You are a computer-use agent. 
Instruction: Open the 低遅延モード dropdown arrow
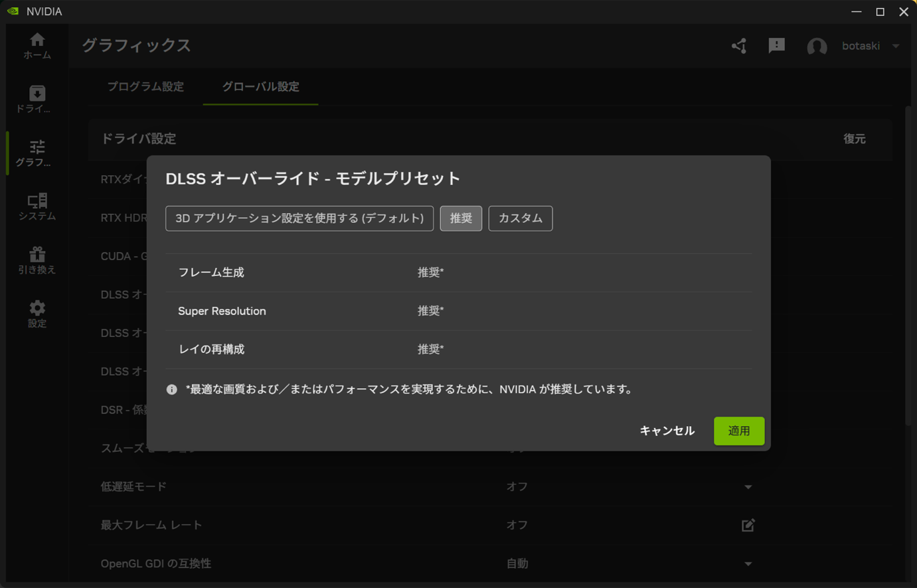tap(748, 487)
